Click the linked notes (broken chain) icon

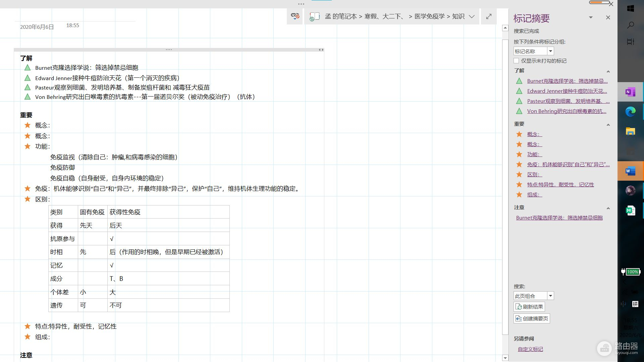coord(295,16)
